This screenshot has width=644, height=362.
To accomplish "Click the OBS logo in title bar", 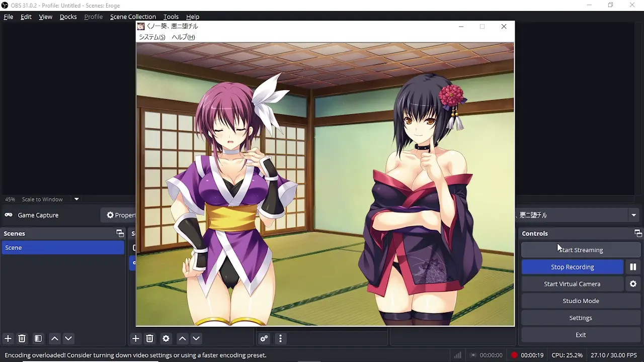I will point(5,5).
